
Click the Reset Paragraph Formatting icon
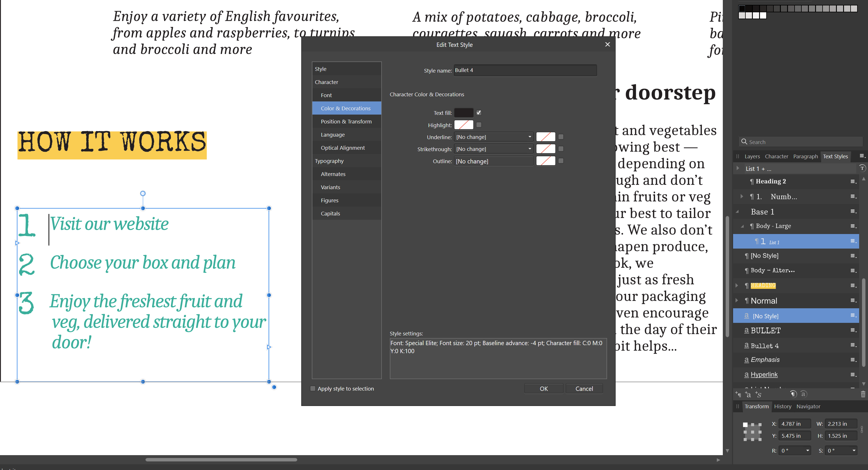click(793, 394)
